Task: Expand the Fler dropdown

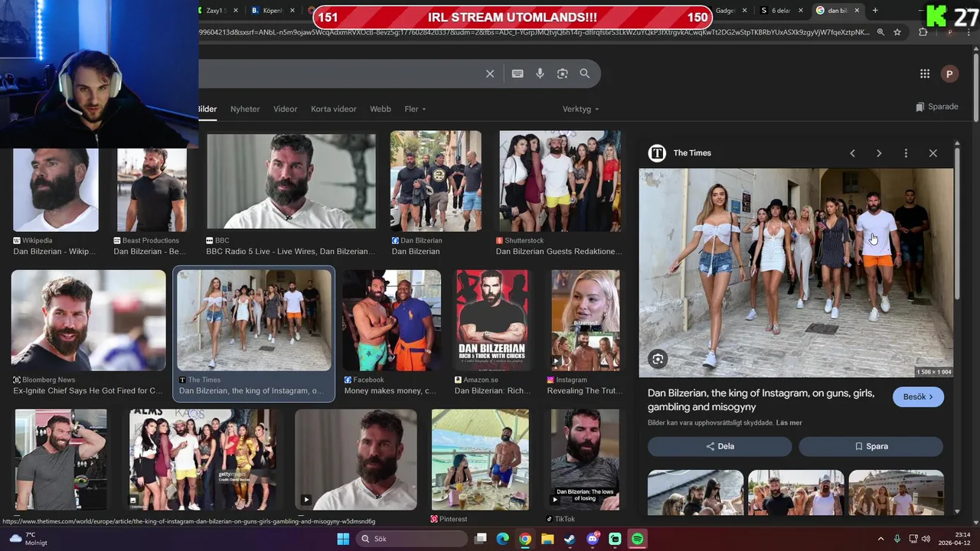Action: (x=415, y=109)
